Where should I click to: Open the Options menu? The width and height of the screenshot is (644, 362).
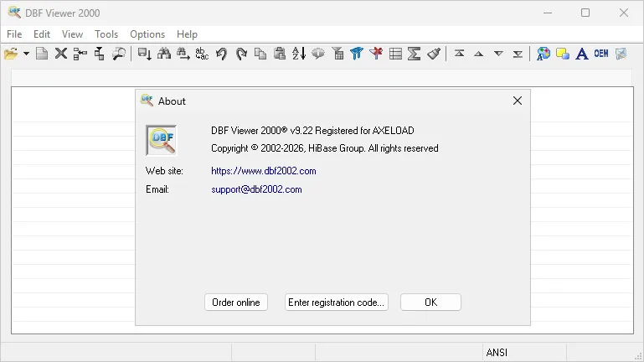click(x=147, y=34)
